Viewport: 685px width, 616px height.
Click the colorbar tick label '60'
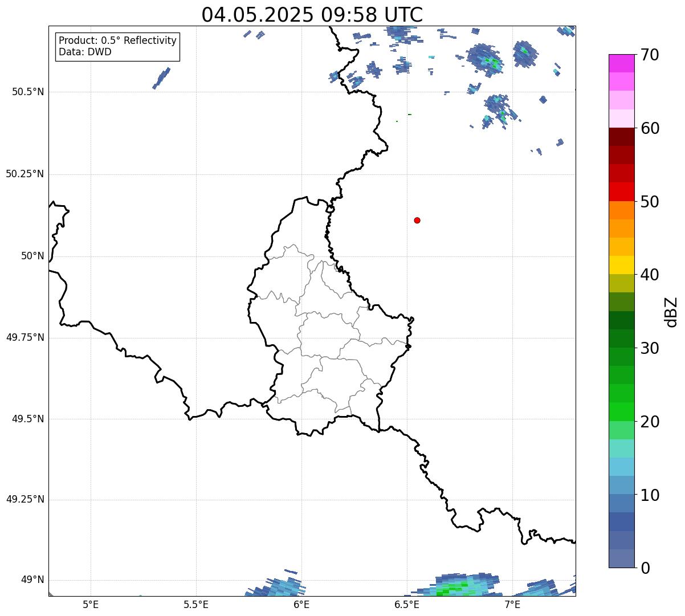(x=650, y=128)
